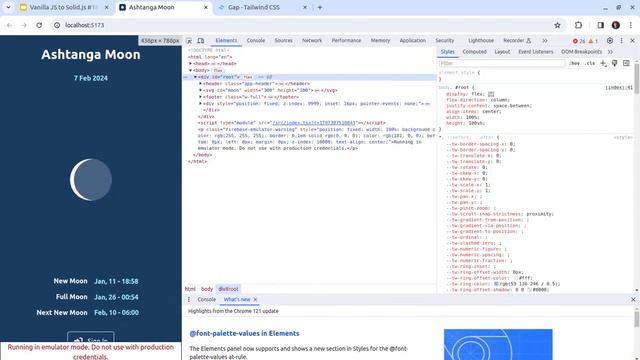The height and width of the screenshot is (360, 640).
Task: Toggle the device toolbar icon
Action: (200, 41)
